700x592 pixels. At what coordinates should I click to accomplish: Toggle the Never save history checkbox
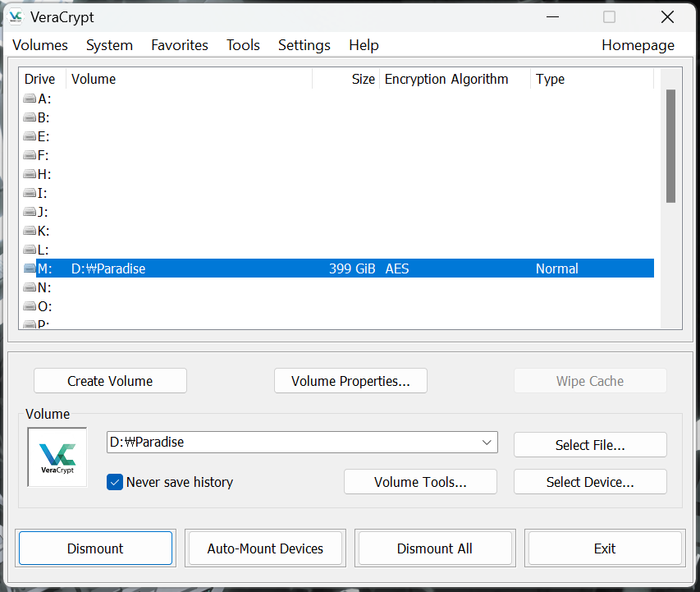(115, 482)
